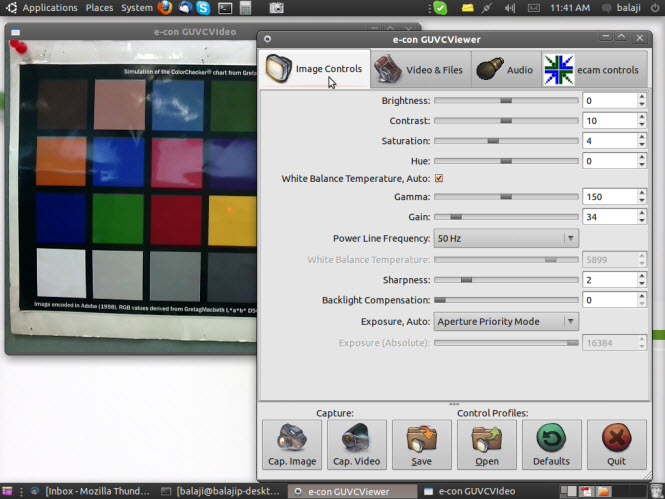Screen dimensions: 665x499
Task: Toggle White Balance Temperature Auto checkbox
Action: point(439,178)
